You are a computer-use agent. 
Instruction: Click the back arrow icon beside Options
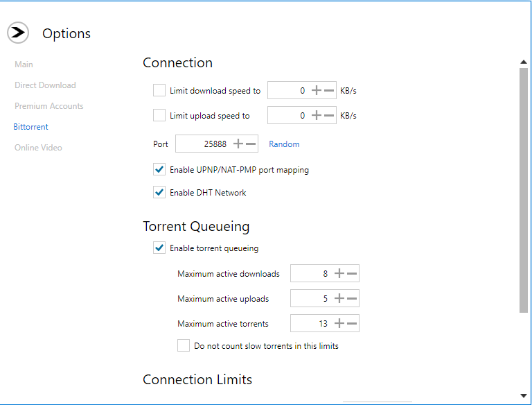pos(18,33)
